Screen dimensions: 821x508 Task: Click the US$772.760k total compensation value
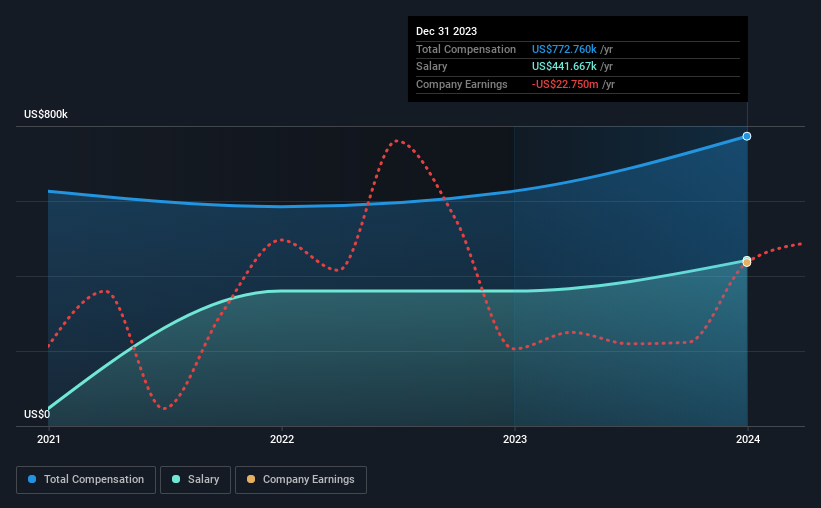tap(564, 49)
